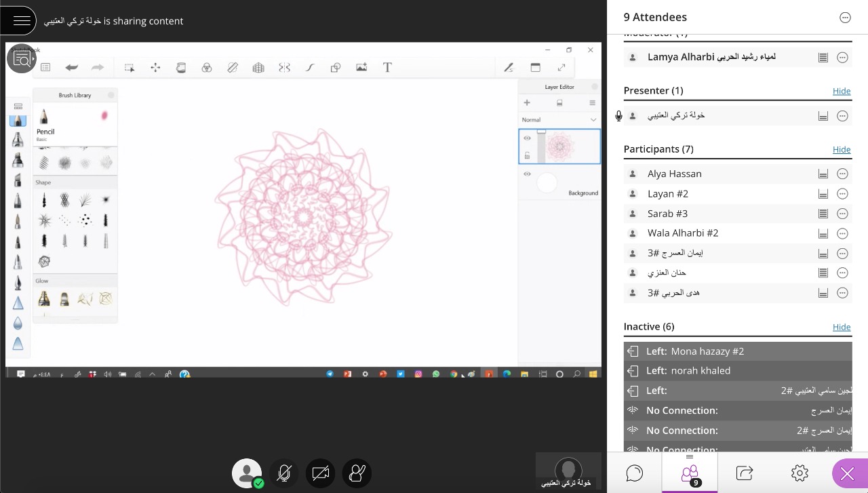This screenshot has height=493, width=868.
Task: Click the undo arrow in Sketchbook toolbar
Action: (71, 67)
